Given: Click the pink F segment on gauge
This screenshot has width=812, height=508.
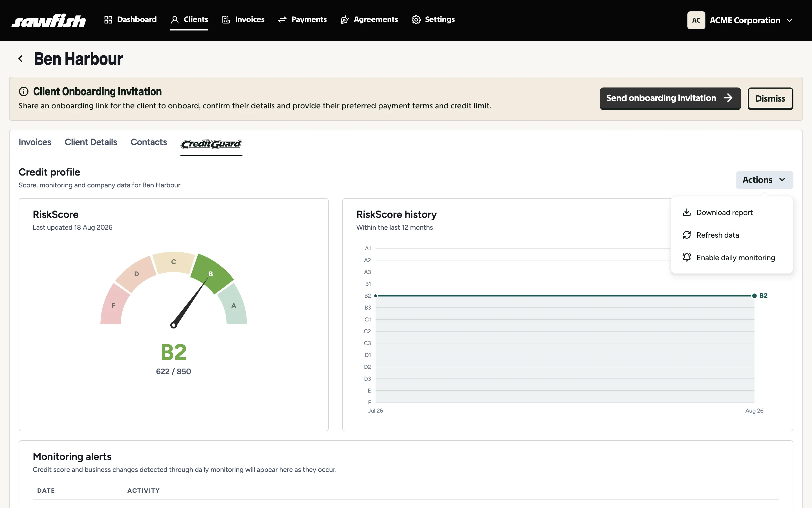Looking at the screenshot, I should [114, 305].
